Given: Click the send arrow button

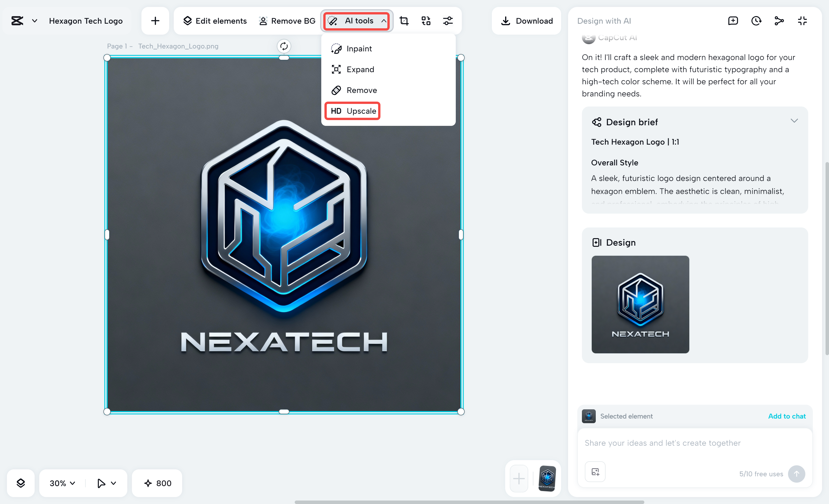Looking at the screenshot, I should coord(796,474).
